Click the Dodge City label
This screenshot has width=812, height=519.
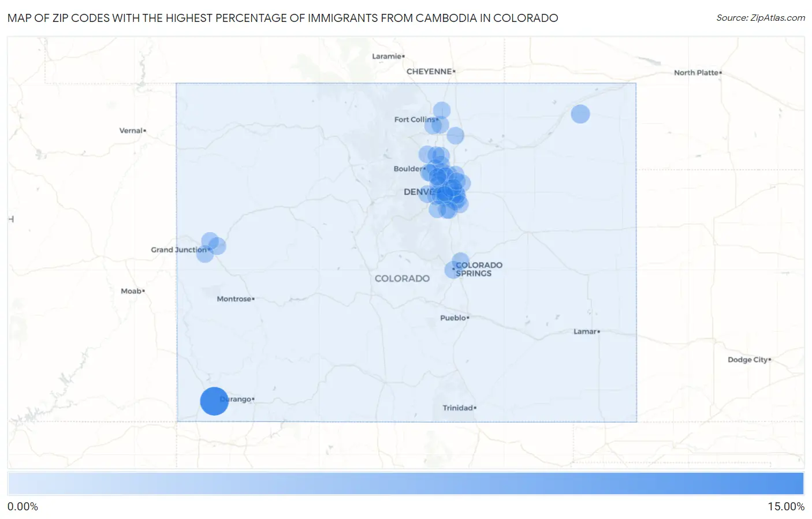749,360
